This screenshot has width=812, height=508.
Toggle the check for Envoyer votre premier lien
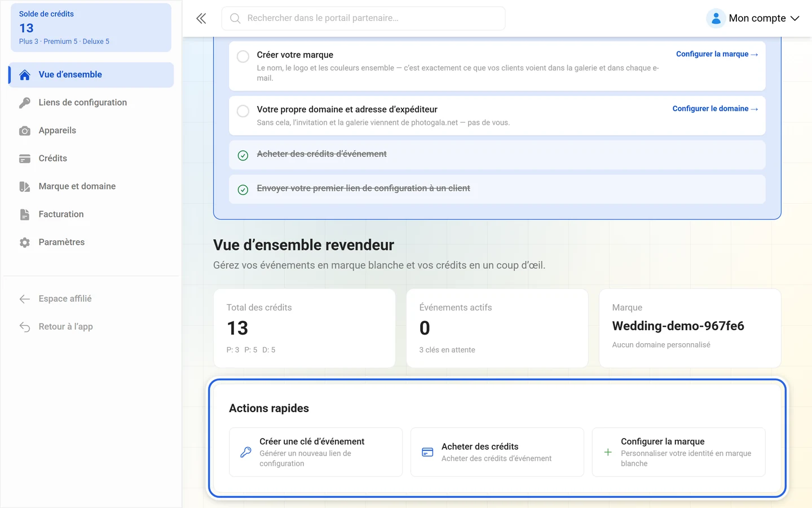(243, 190)
